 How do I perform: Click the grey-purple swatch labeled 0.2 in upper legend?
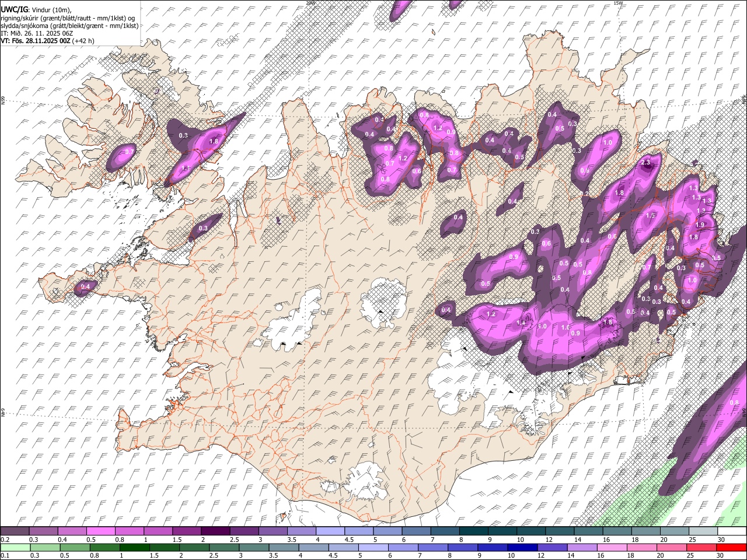(x=15, y=531)
